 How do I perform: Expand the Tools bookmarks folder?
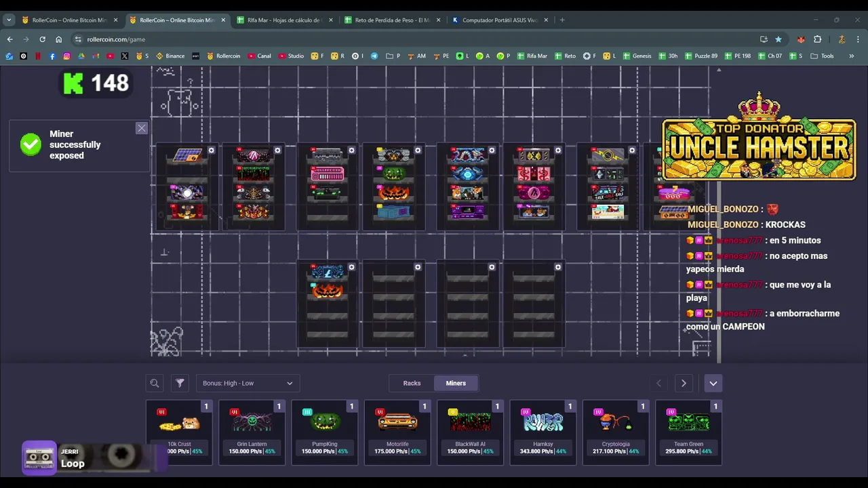pyautogui.click(x=823, y=56)
